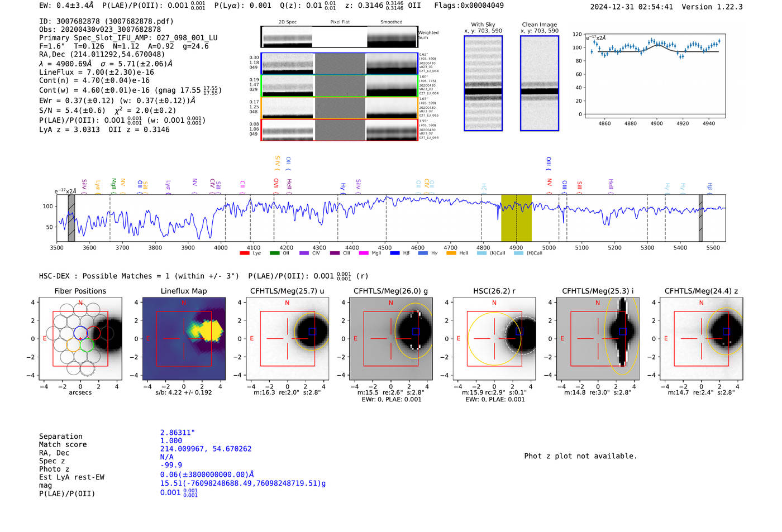The width and height of the screenshot is (782, 532).
Task: Click the 2D Spec column header
Action: pos(288,22)
